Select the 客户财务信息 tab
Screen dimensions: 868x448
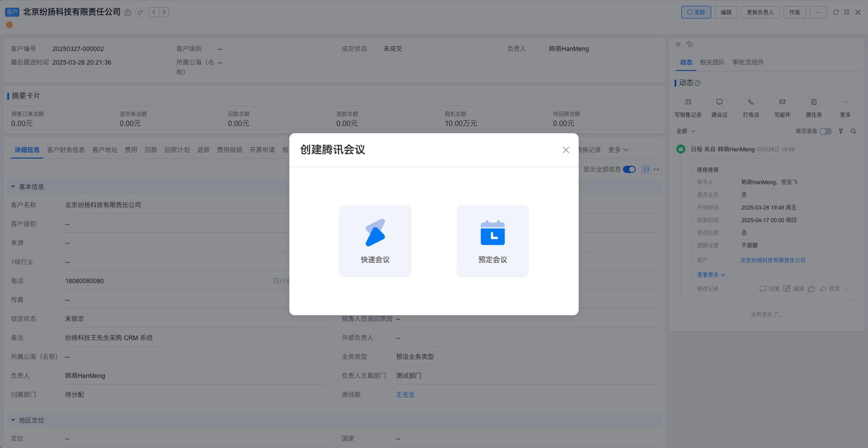66,150
